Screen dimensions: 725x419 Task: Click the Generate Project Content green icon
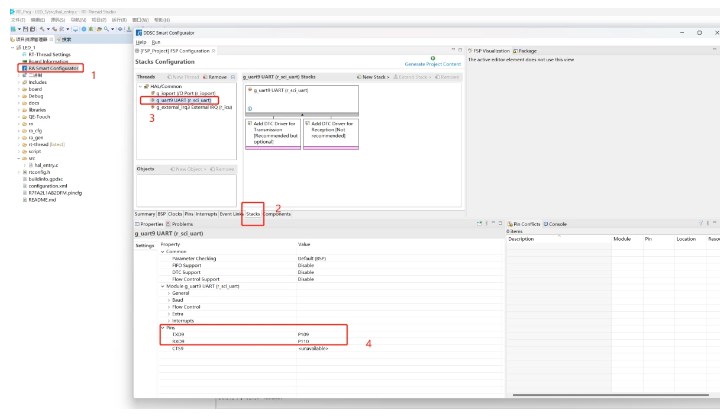(x=433, y=58)
